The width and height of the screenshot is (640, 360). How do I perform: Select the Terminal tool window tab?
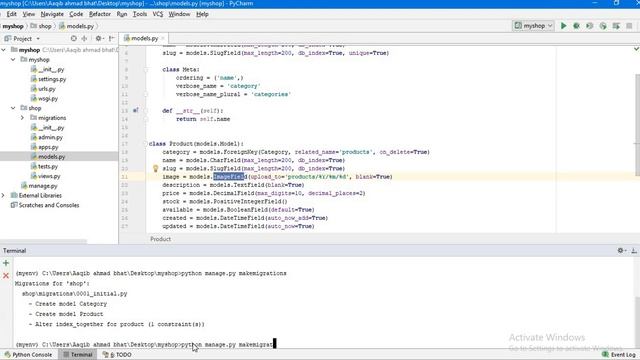point(78,355)
